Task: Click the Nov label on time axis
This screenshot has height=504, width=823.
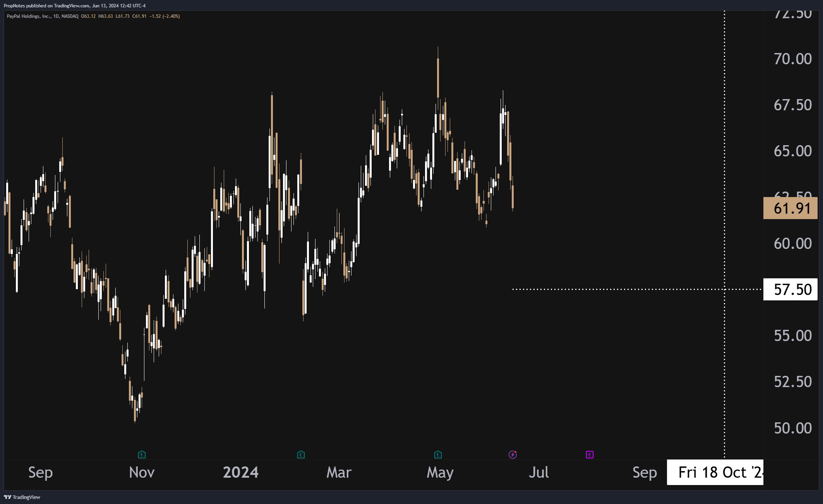Action: coord(142,472)
